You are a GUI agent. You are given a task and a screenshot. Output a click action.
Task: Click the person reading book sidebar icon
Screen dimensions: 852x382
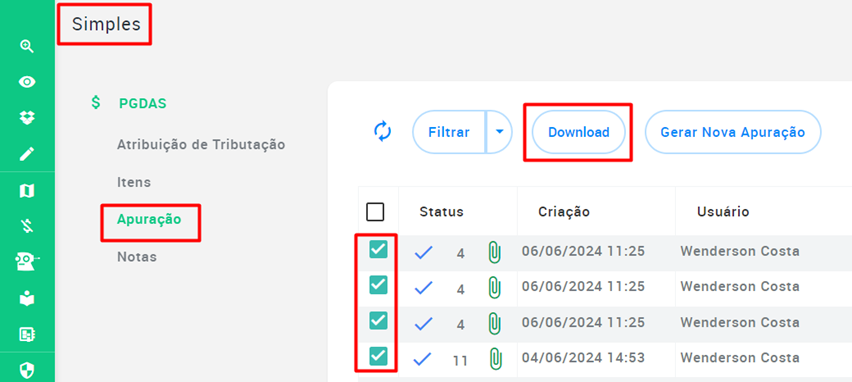[27, 298]
